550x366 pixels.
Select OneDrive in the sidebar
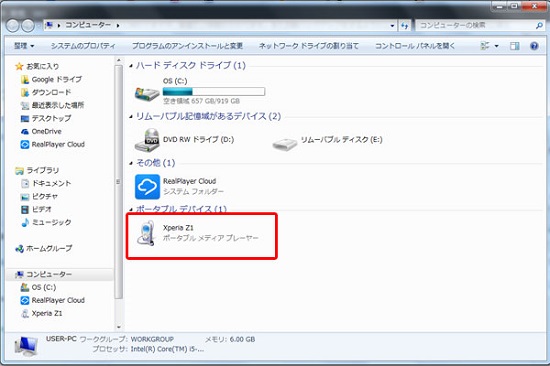point(41,131)
